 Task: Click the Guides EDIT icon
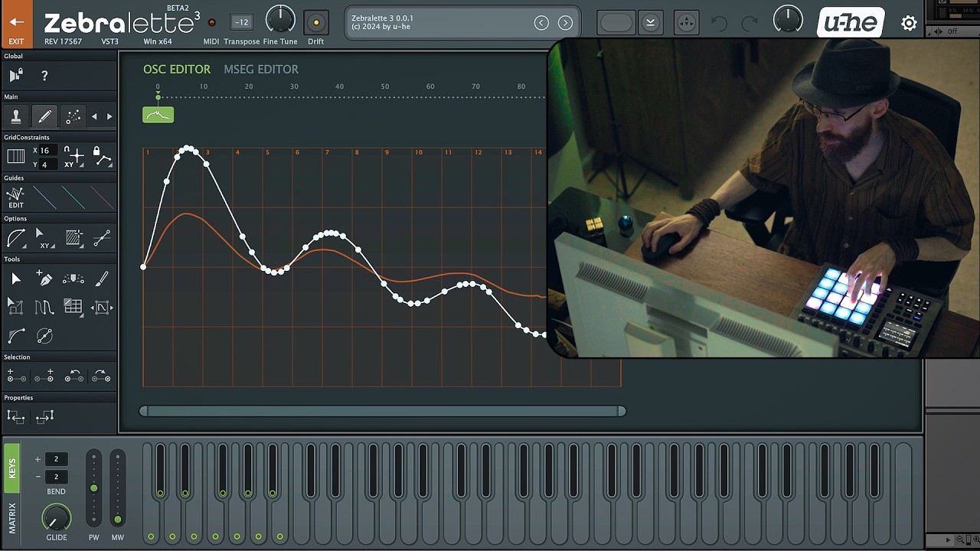point(15,197)
